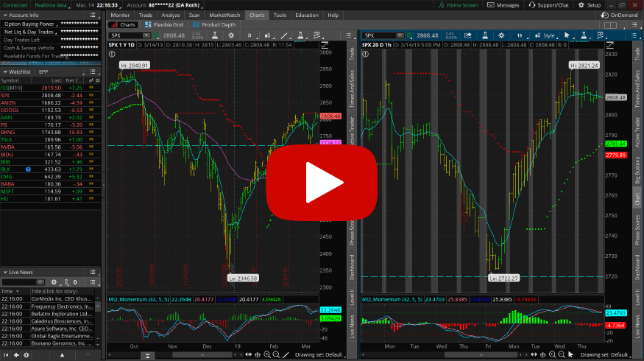Viewport: 644px width, 361px height.
Task: Toggle the green link indicator on the left SPX chart
Action: coord(156,35)
